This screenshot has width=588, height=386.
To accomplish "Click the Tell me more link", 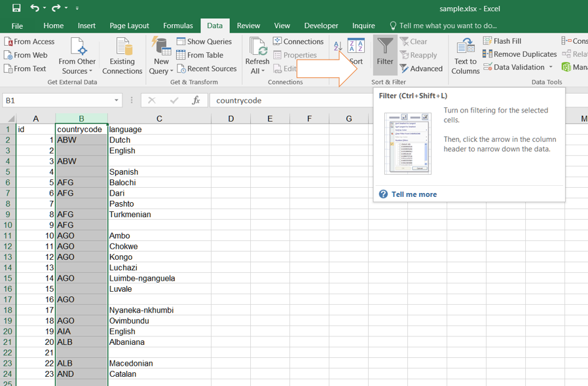I will coord(413,194).
